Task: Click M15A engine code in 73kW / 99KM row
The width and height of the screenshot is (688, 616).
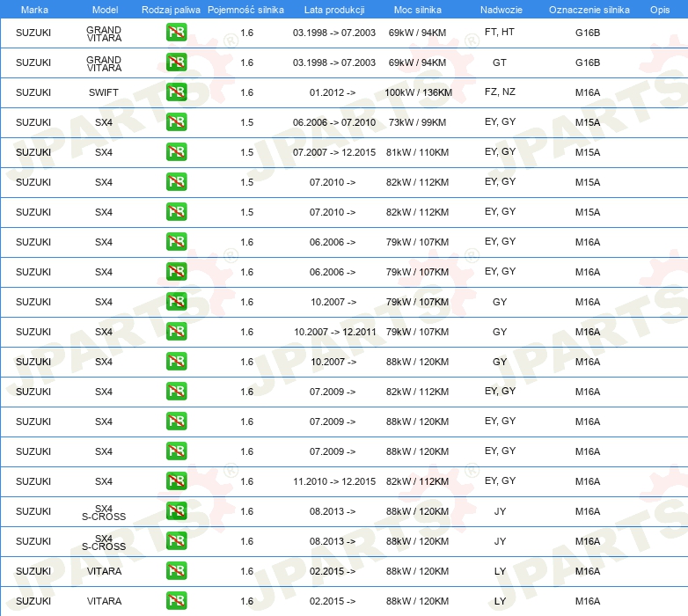Action: [x=588, y=122]
